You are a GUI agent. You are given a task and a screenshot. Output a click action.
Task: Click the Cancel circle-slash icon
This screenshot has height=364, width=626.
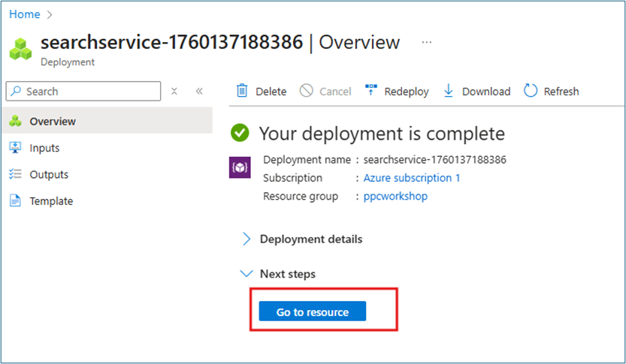[306, 91]
